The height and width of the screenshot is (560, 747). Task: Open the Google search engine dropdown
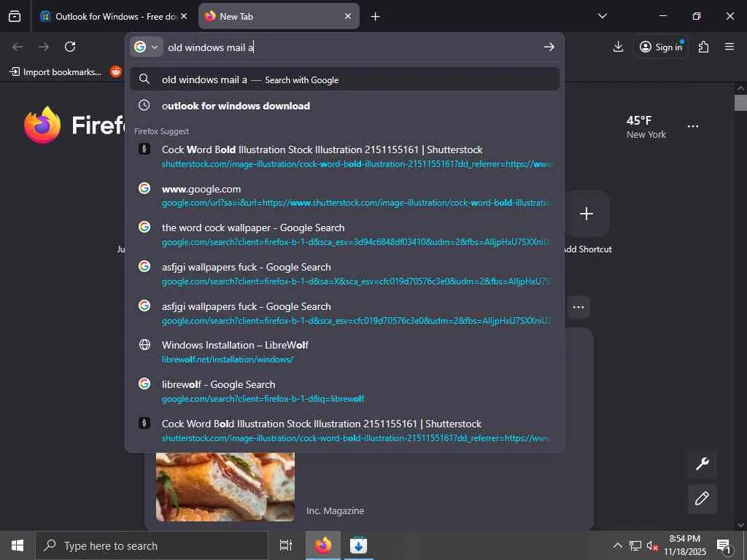click(146, 47)
